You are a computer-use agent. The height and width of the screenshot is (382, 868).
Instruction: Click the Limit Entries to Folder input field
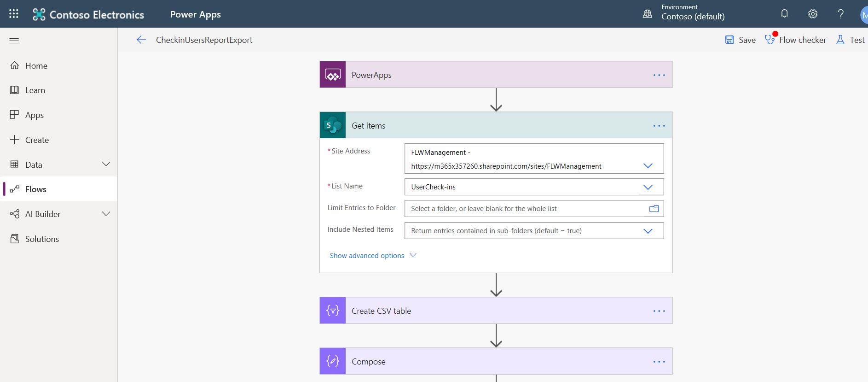534,209
